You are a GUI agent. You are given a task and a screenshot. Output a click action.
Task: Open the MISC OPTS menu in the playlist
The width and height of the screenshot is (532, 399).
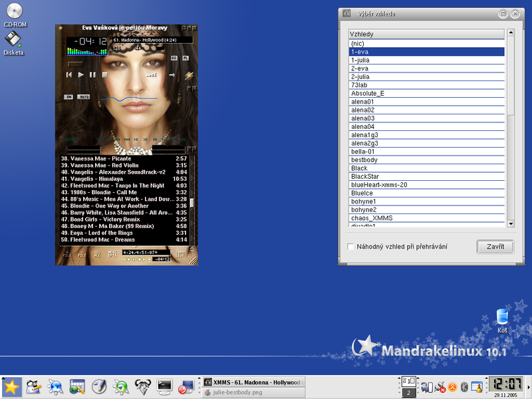(112, 254)
